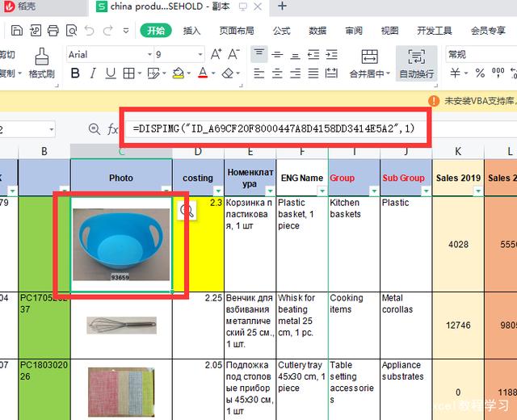Expand quick access toolbar customize arrow
Viewport: 517px width, 420px height.
126,31
